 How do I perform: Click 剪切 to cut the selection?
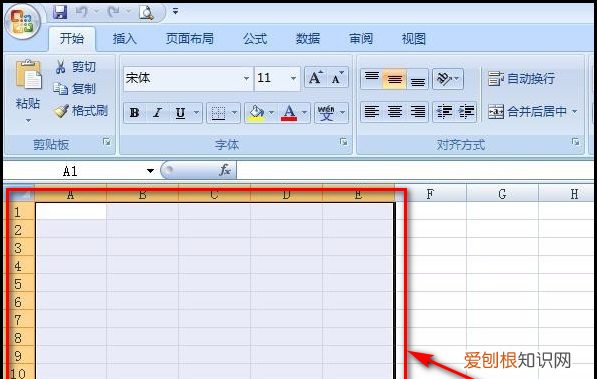coord(75,67)
